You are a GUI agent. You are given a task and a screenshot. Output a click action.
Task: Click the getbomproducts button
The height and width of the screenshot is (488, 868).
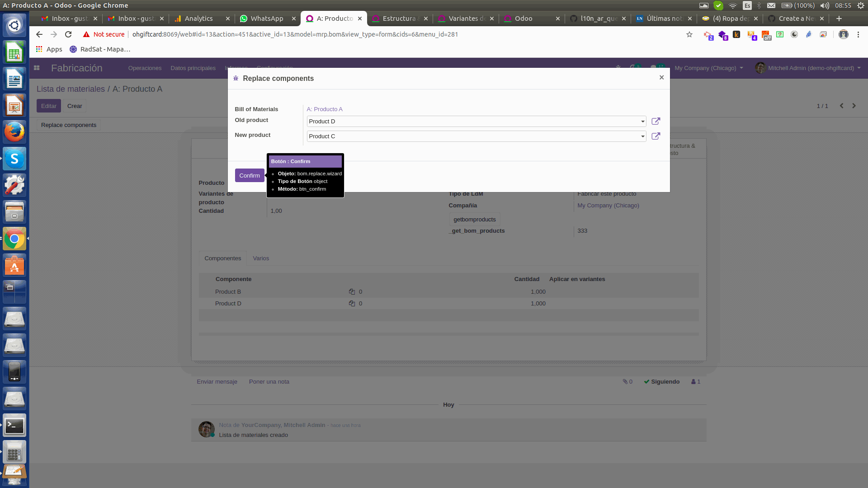474,220
